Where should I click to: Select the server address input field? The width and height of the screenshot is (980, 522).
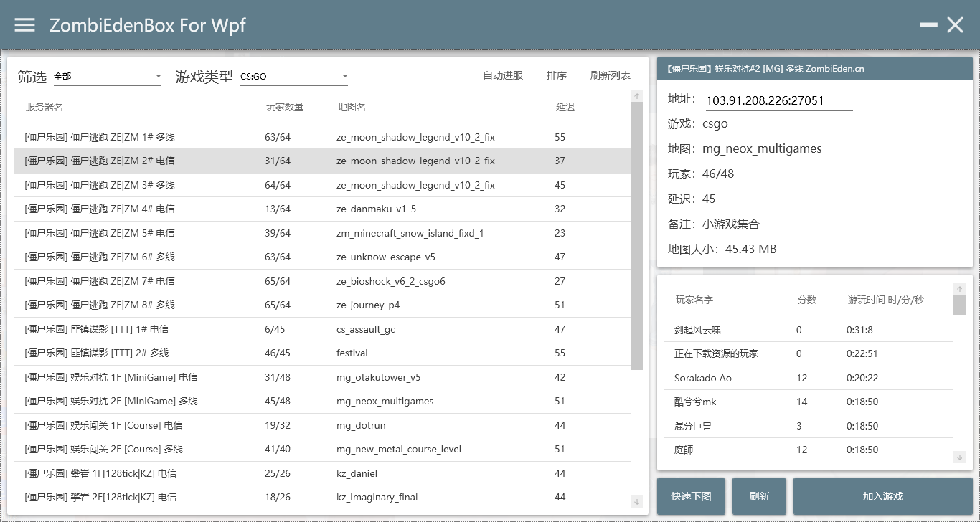click(x=779, y=99)
